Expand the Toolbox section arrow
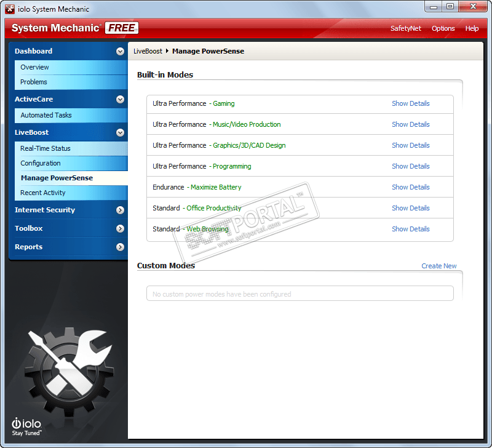Image resolution: width=492 pixels, height=448 pixels. pos(120,228)
